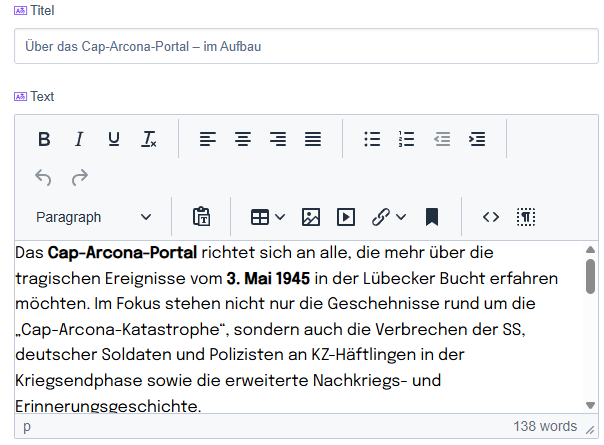Click the undo arrow

coord(44,178)
